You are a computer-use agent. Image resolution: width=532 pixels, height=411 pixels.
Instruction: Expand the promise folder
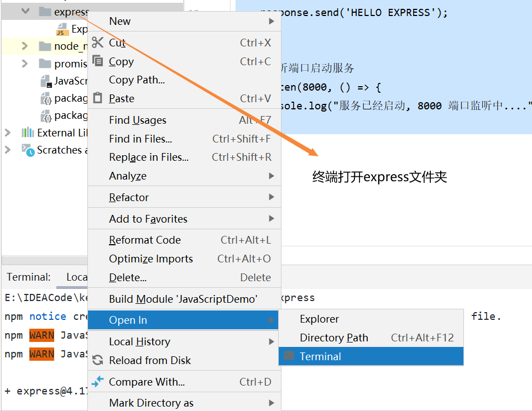[x=24, y=64]
